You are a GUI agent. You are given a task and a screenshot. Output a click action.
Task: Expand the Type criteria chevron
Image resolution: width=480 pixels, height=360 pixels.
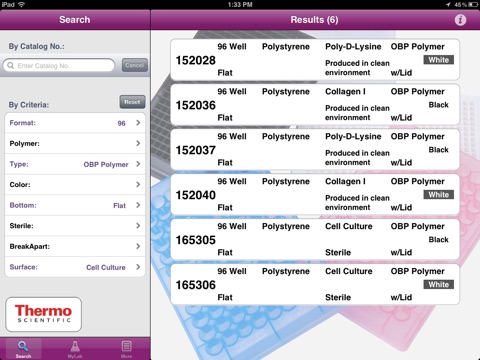pyautogui.click(x=138, y=164)
